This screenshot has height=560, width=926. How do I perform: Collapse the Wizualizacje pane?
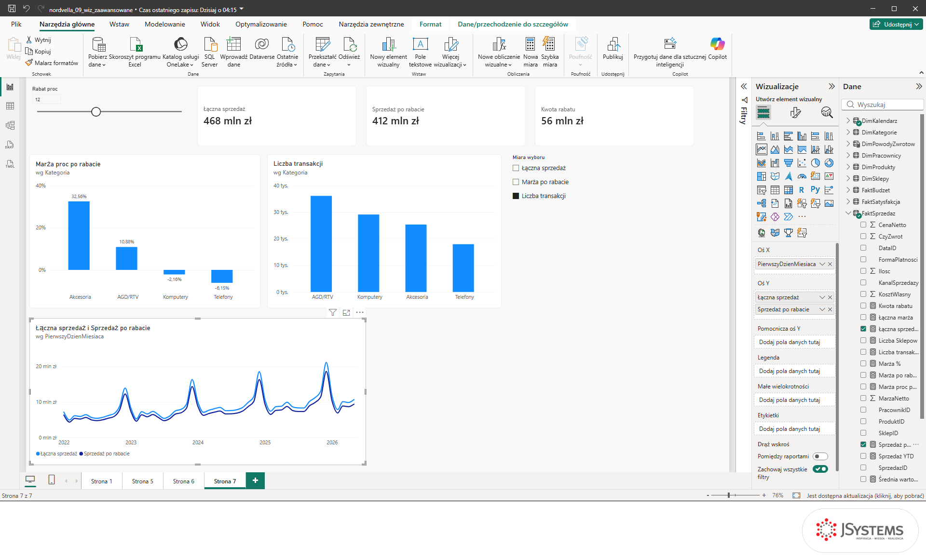(831, 86)
